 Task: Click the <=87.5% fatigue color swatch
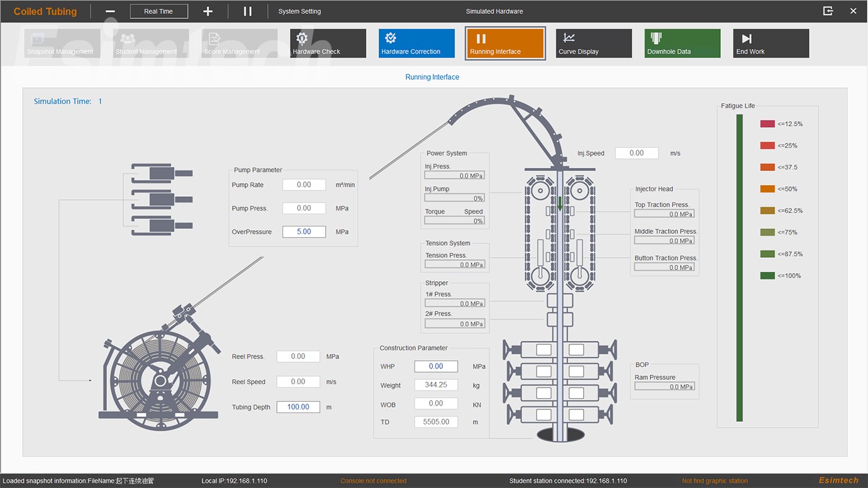click(767, 254)
